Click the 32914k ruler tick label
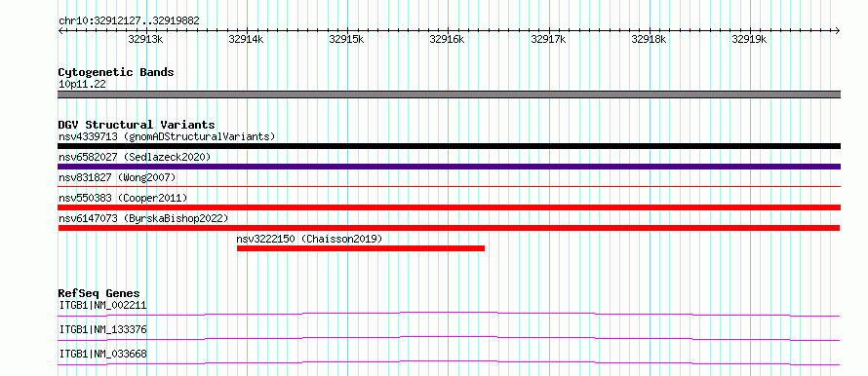This screenshot has height=376, width=868. [x=247, y=39]
